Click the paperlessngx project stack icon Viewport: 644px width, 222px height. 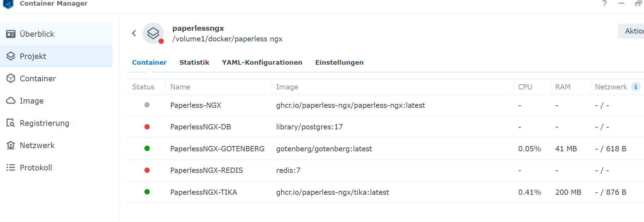[x=153, y=33]
